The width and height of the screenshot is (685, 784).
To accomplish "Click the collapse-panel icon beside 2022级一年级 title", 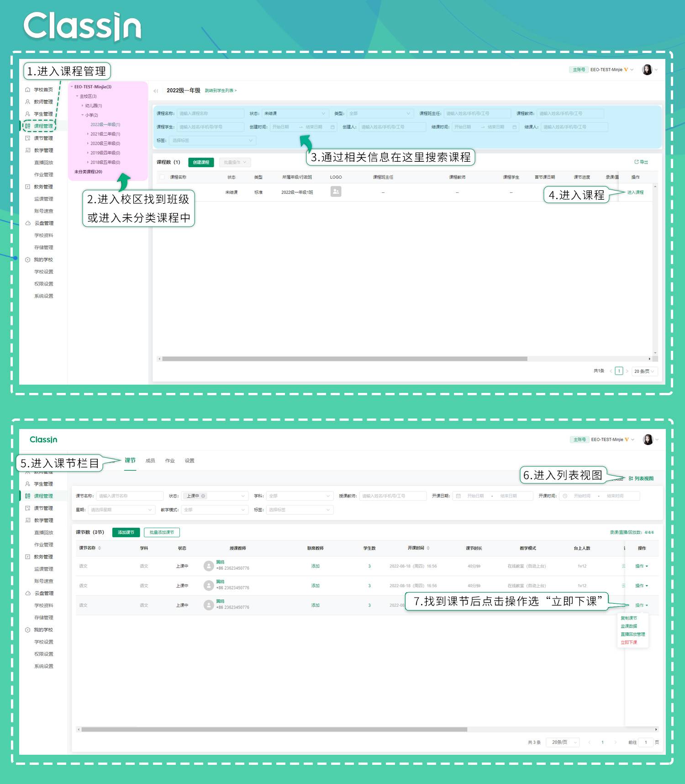I will (156, 91).
